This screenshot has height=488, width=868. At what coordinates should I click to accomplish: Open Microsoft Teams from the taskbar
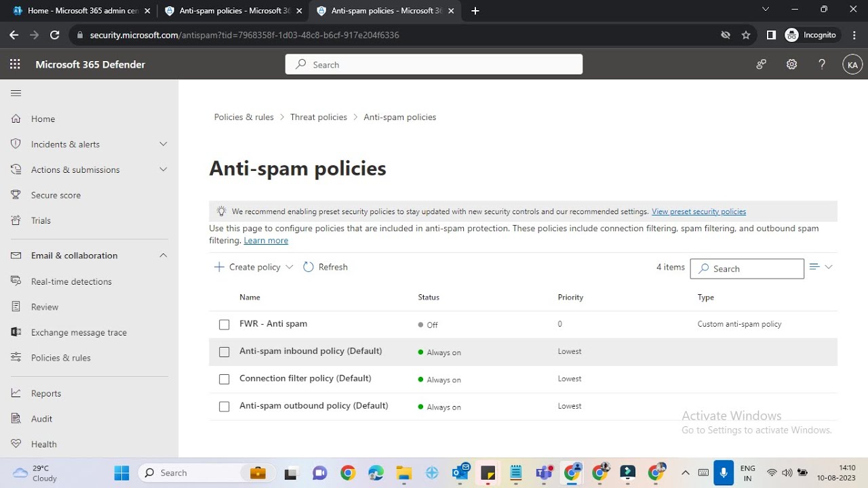pos(544,472)
